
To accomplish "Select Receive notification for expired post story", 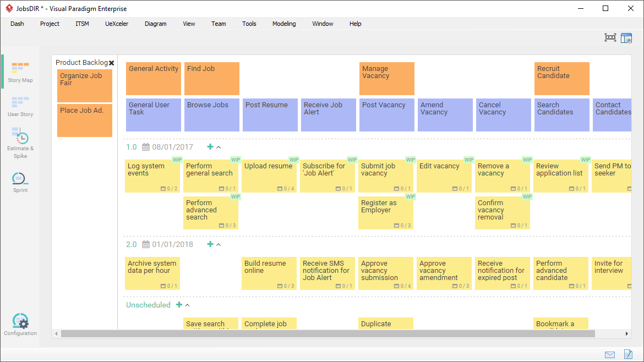I will pos(503,273).
